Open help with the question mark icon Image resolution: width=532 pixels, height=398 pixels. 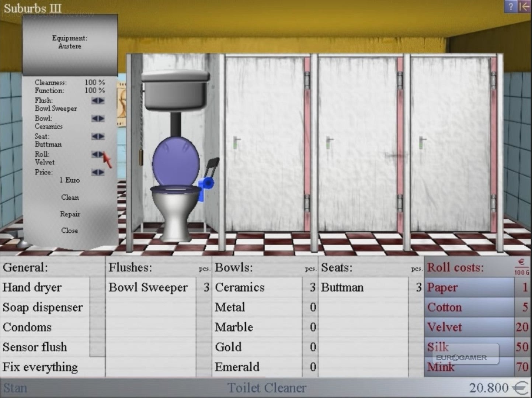click(511, 6)
